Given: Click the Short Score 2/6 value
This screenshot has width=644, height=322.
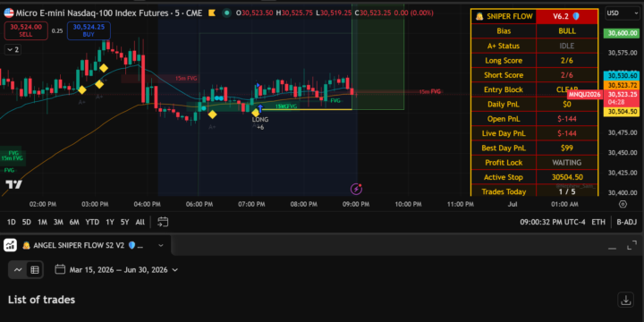Looking at the screenshot, I should click(567, 75).
